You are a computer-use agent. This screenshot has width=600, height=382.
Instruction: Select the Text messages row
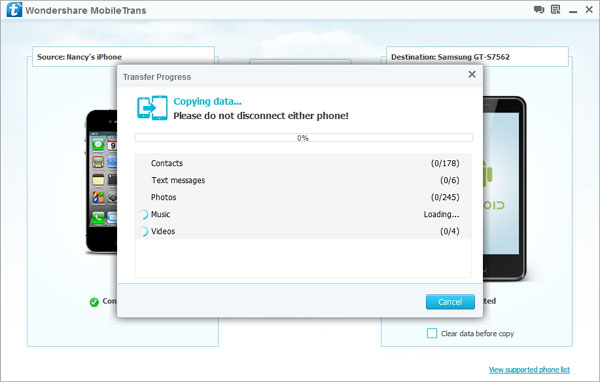click(303, 180)
